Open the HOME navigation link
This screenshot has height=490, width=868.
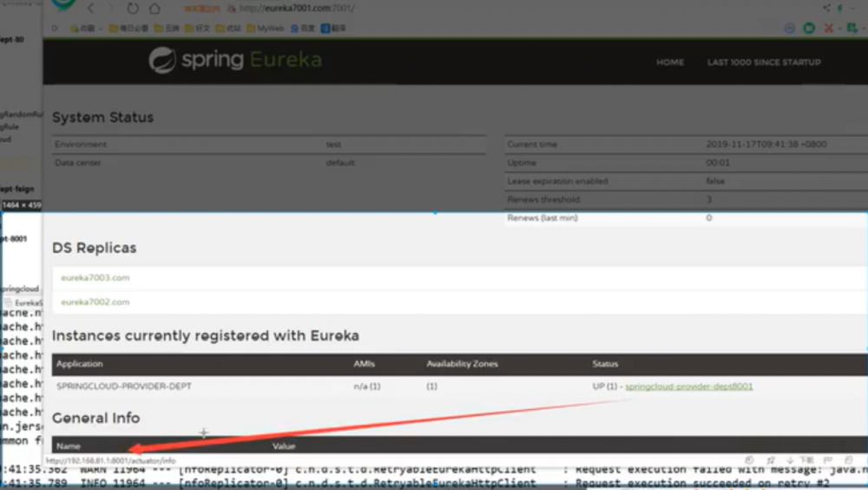click(x=670, y=62)
